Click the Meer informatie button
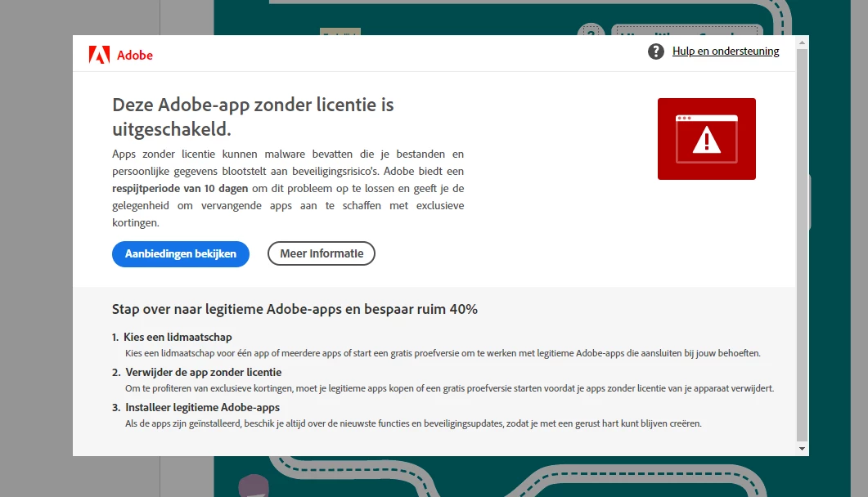 [322, 253]
